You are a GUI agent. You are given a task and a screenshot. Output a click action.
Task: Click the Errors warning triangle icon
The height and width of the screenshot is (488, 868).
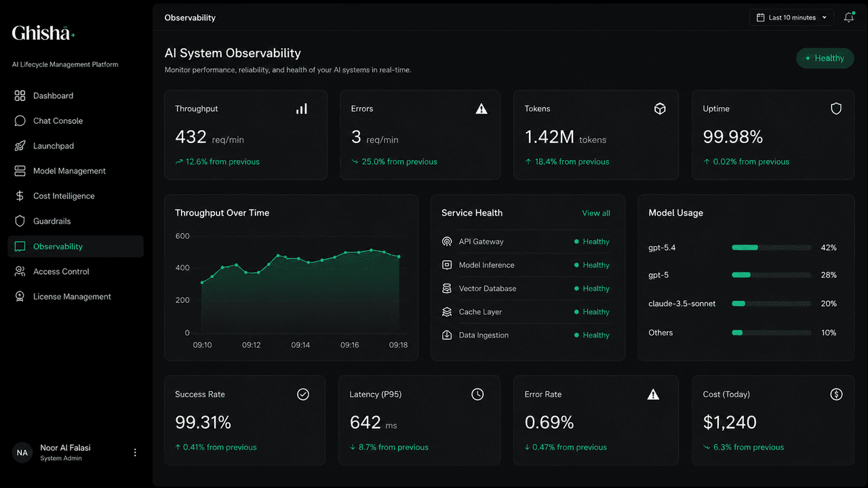pyautogui.click(x=481, y=108)
